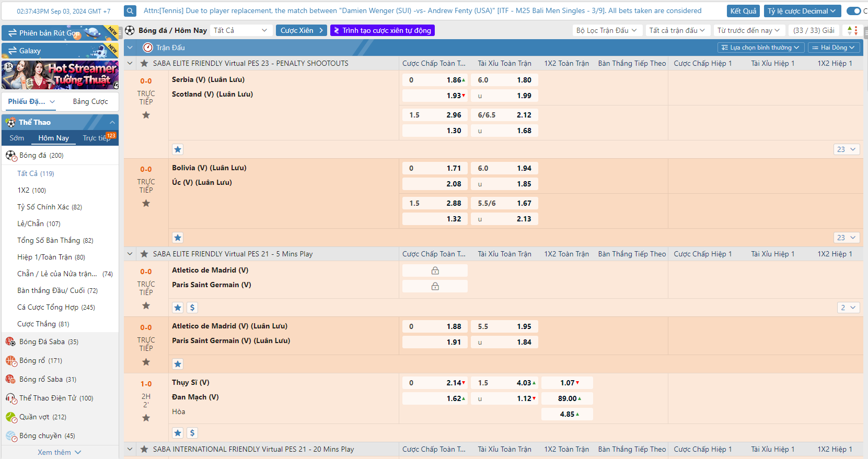The width and height of the screenshot is (868, 459).
Task: Expand the 23 more markets for Serbia match
Action: pos(847,149)
